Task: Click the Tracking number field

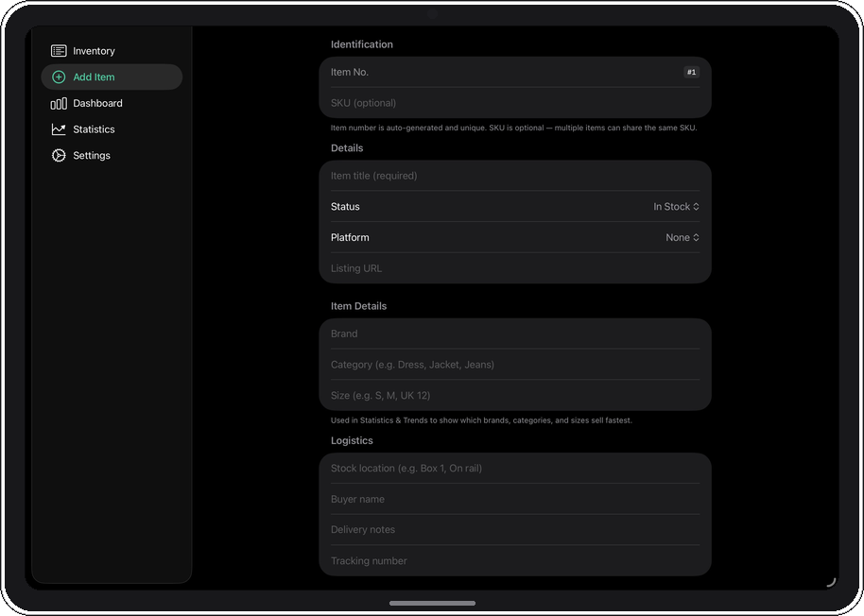Action: pos(515,560)
